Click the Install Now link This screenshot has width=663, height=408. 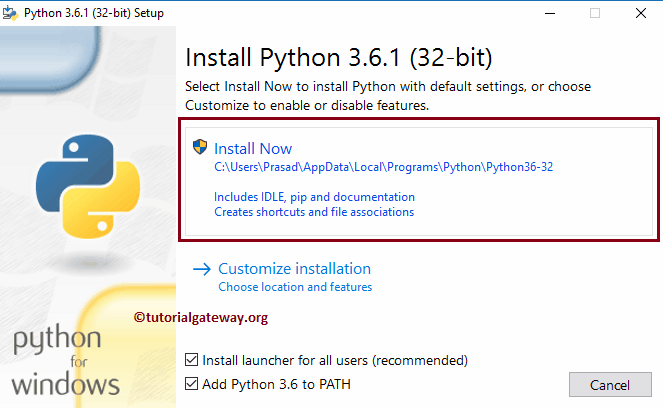tap(253, 148)
